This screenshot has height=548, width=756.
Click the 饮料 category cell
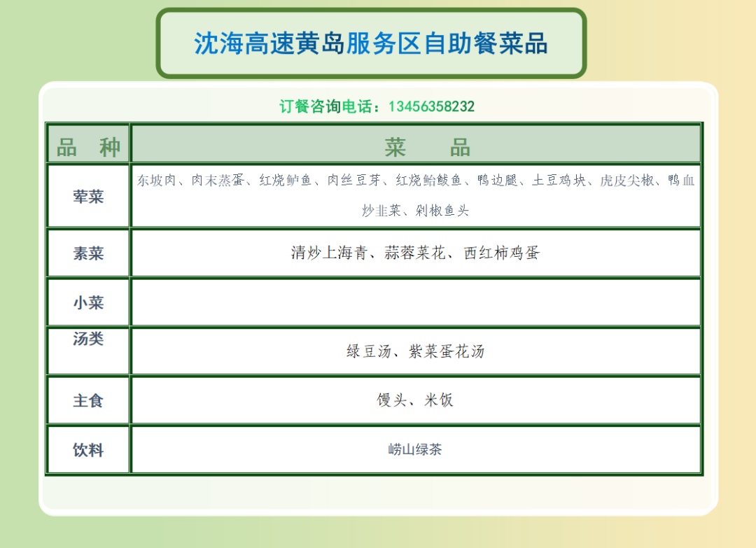88,450
